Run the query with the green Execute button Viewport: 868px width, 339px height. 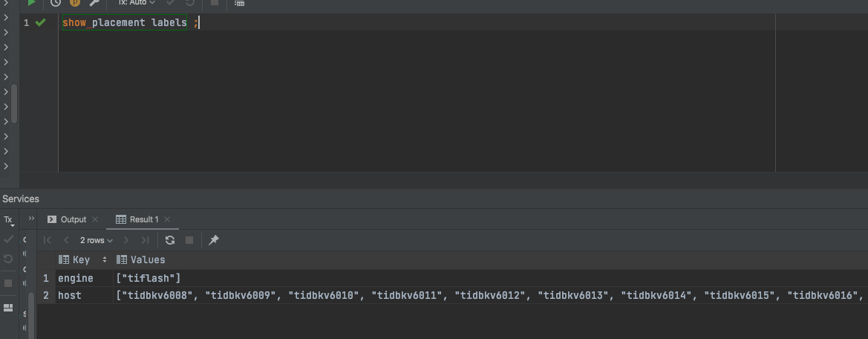(31, 3)
